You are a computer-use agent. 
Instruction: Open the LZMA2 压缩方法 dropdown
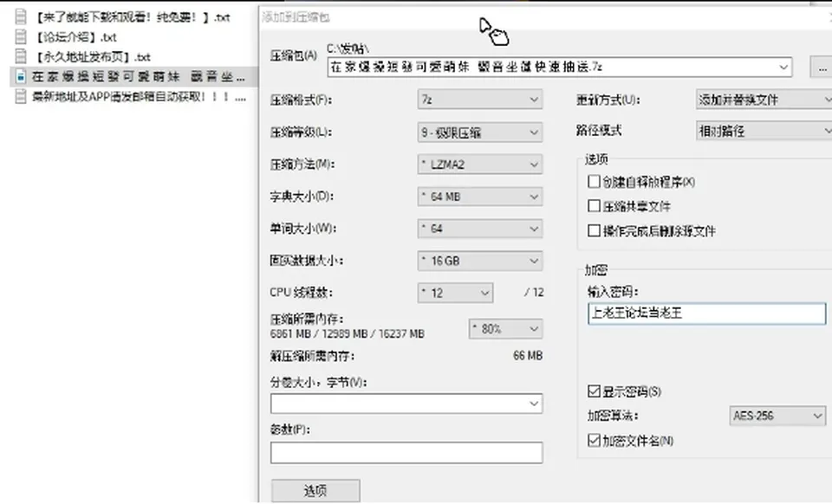(479, 165)
